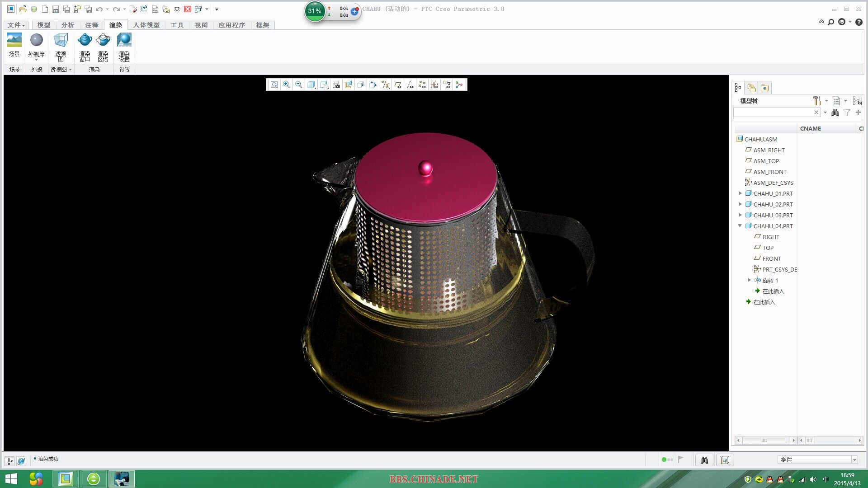Viewport: 868px width, 488px height.
Task: Click the refit view icon
Action: [x=274, y=84]
